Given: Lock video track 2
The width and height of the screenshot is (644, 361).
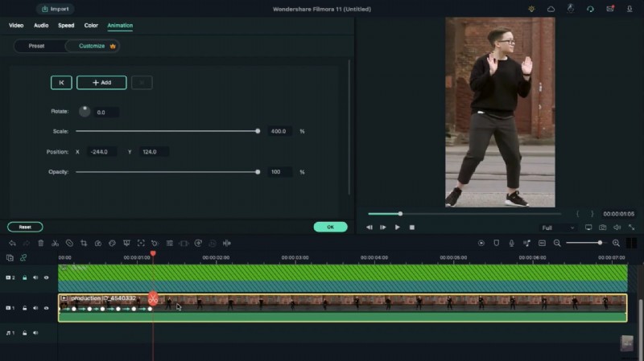Looking at the screenshot, I should 25,277.
